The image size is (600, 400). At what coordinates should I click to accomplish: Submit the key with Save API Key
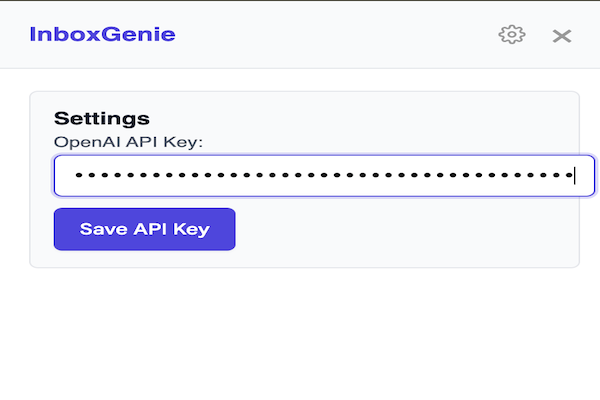(x=145, y=229)
